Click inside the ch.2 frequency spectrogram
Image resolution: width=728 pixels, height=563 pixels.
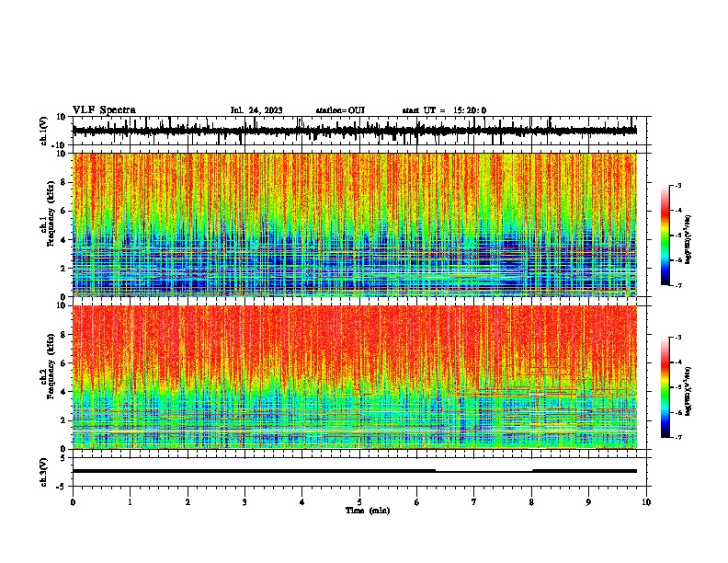(x=354, y=377)
